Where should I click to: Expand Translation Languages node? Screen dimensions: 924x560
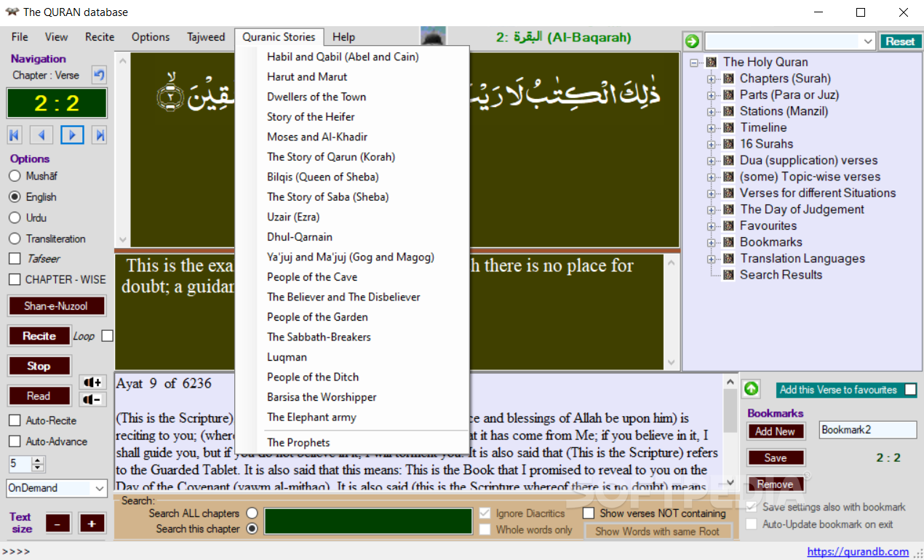[x=712, y=259]
